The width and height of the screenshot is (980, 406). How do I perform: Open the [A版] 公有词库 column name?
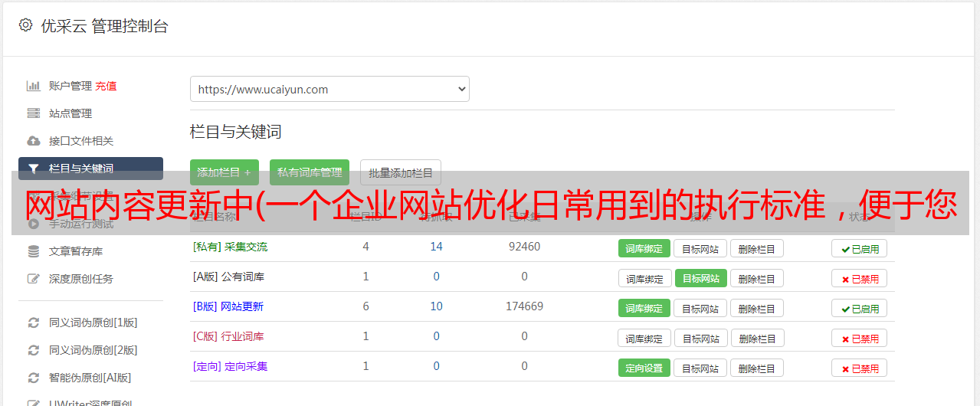[228, 277]
